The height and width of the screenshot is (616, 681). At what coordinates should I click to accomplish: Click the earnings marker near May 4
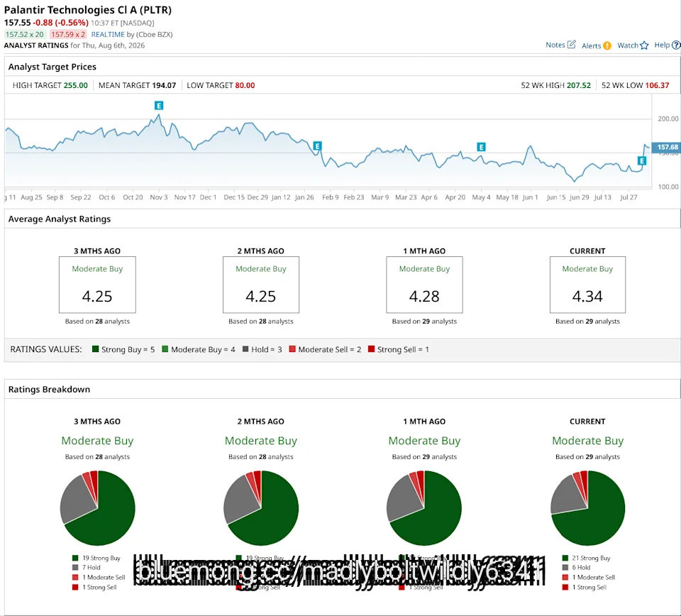(481, 147)
